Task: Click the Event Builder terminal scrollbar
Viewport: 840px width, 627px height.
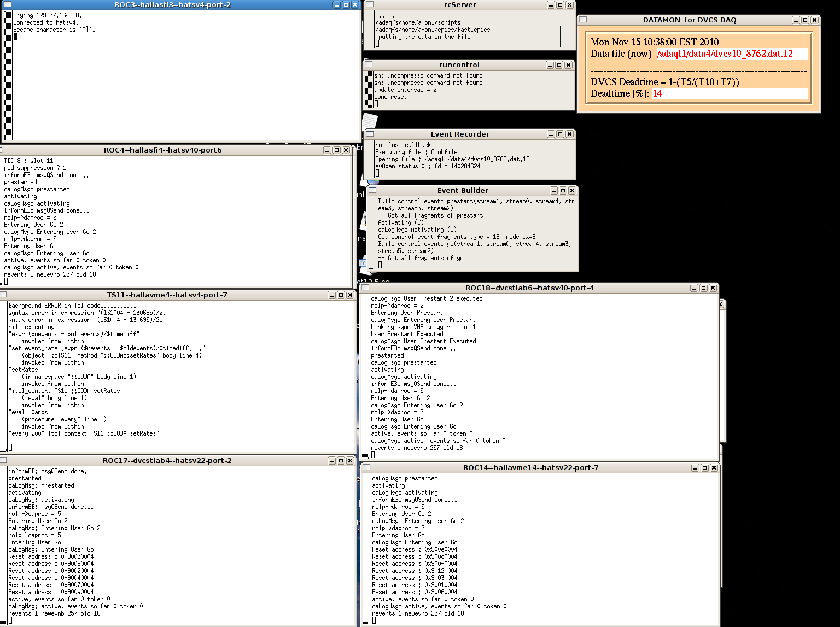Action: pos(373,233)
